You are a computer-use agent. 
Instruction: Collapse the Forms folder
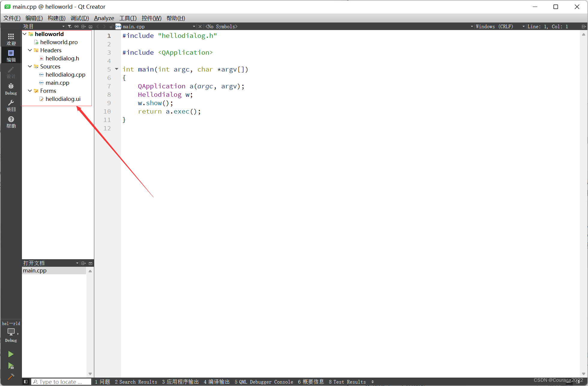pos(30,91)
